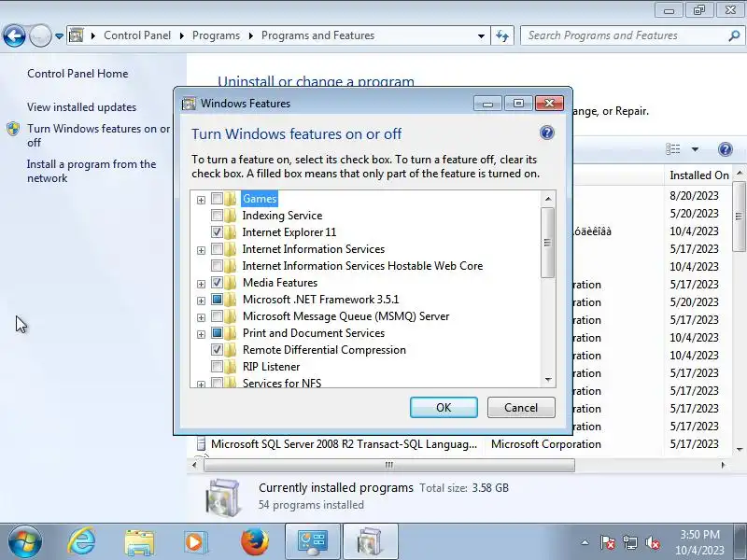This screenshot has height=560, width=747.
Task: Show hidden tray icons arrow
Action: (585, 542)
